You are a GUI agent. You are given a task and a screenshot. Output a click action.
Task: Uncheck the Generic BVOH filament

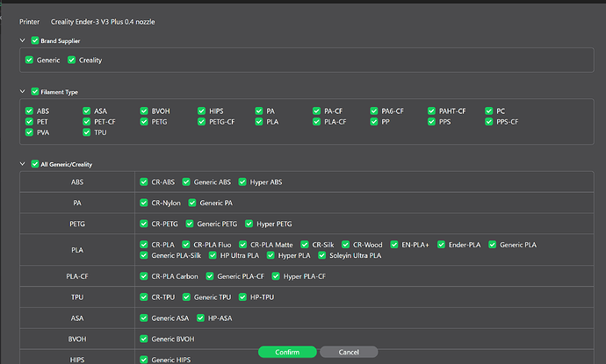tap(144, 339)
